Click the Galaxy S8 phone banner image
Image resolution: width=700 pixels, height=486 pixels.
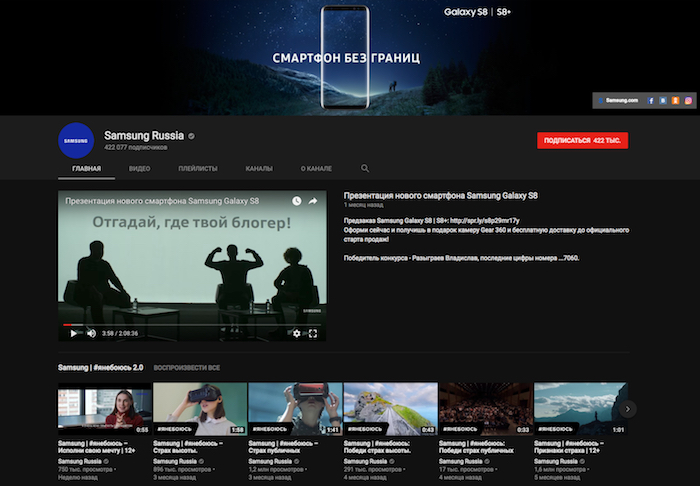[x=345, y=57]
